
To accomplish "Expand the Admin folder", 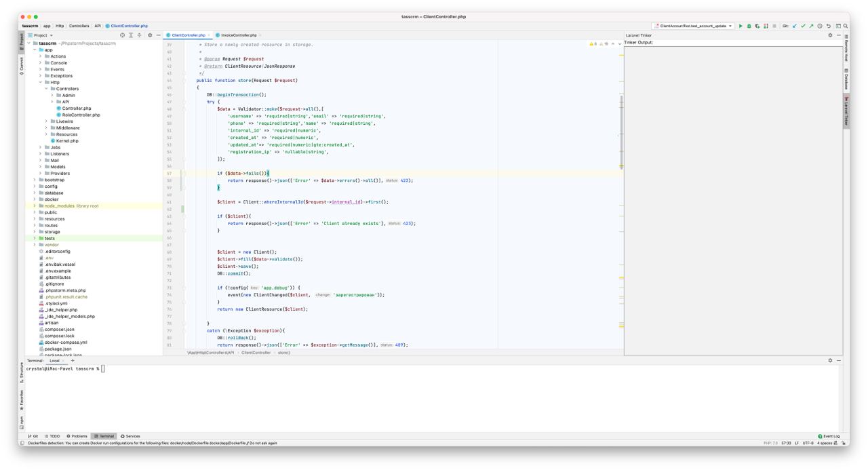I will click(x=52, y=95).
